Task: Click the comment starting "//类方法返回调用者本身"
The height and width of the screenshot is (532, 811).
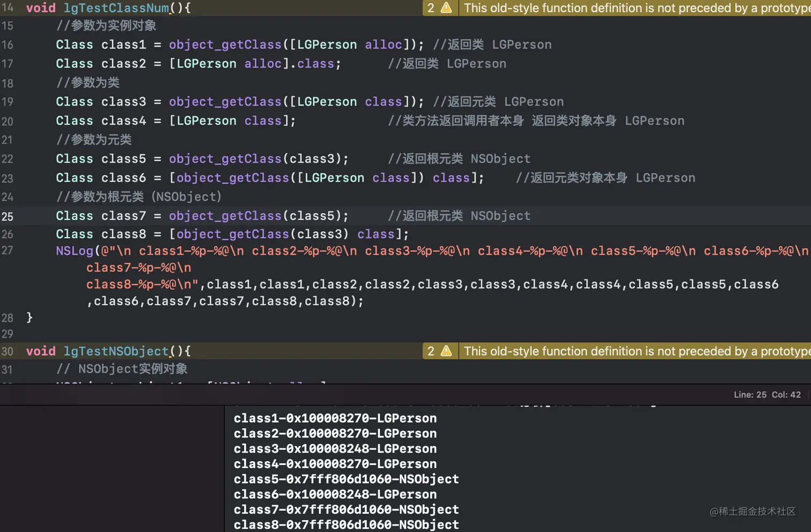Action: tap(536, 121)
